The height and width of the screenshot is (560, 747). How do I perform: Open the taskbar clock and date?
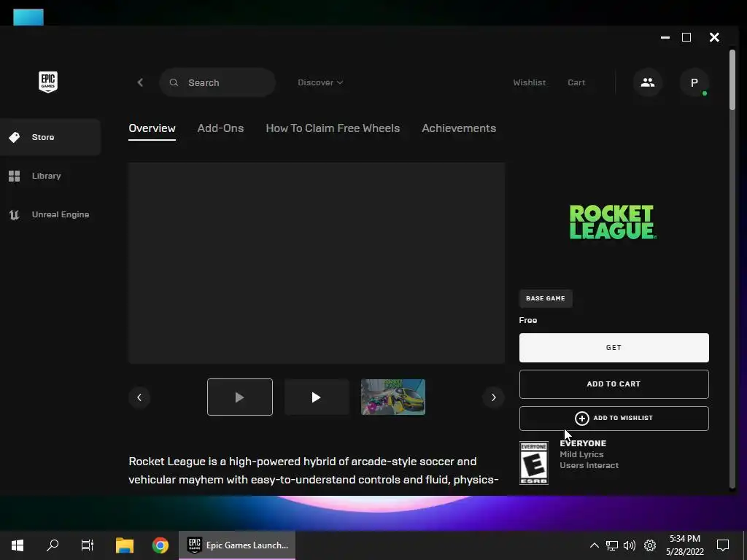pos(684,545)
